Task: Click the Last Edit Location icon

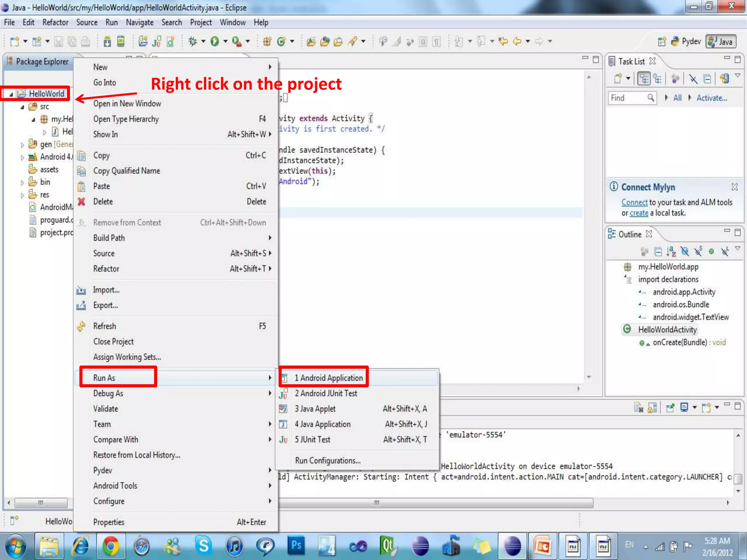Action: (503, 41)
